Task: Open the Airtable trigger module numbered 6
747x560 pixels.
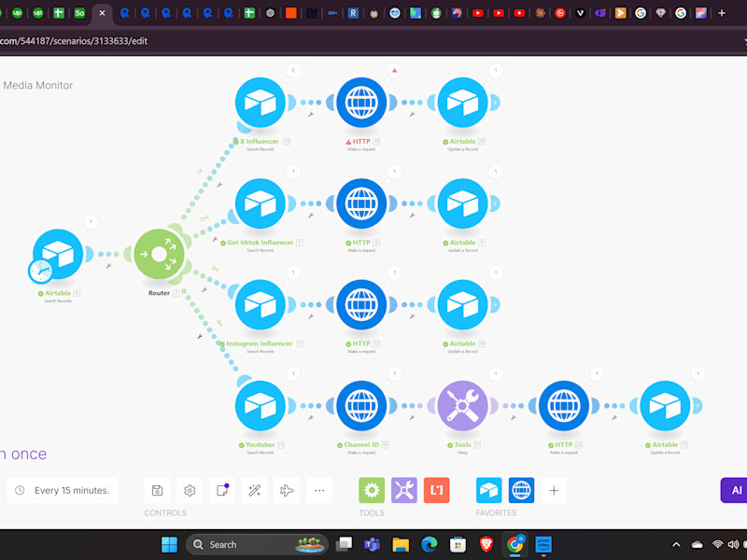Action: coord(58,254)
